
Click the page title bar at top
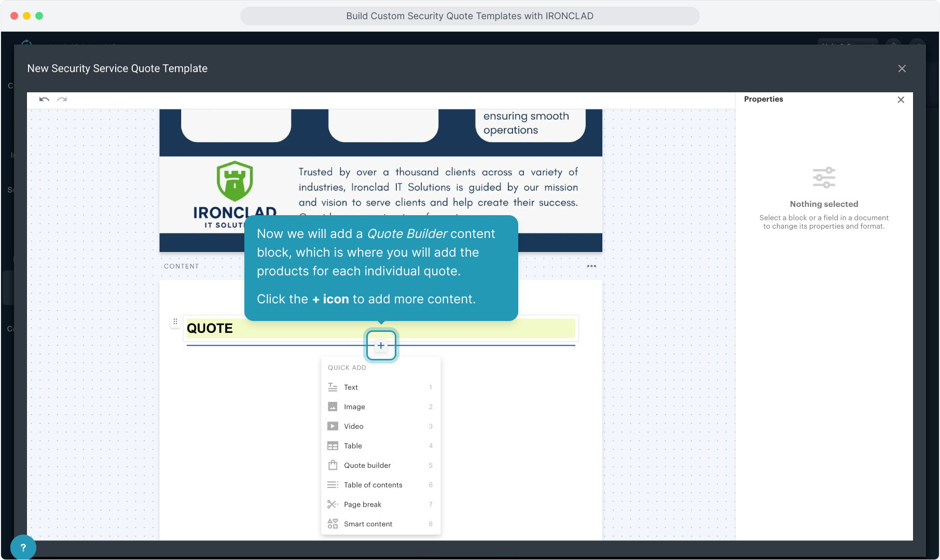[469, 16]
